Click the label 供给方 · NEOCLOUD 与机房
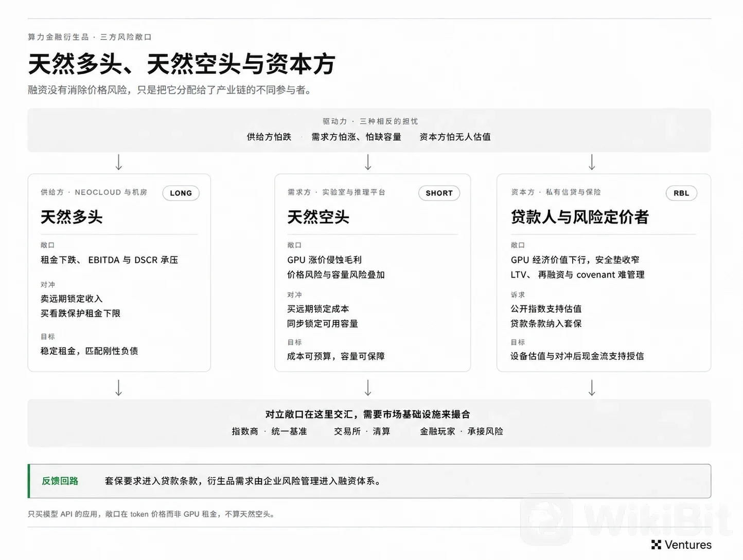 coord(94,192)
